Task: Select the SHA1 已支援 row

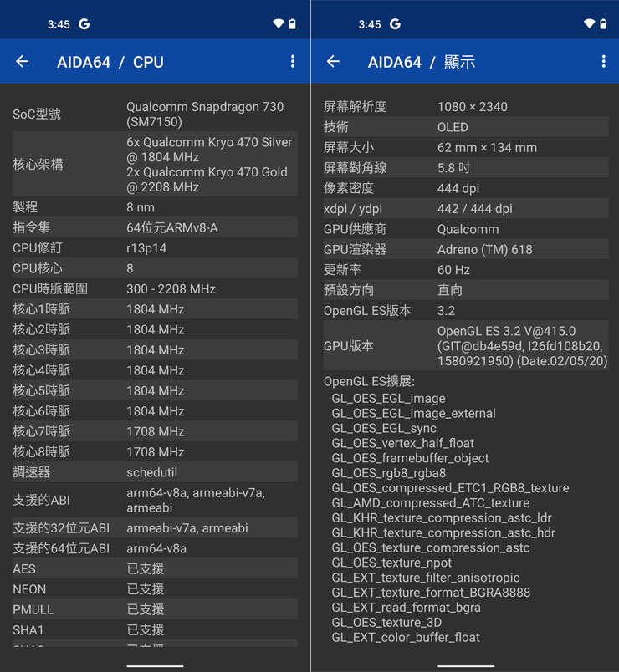Action: (155, 630)
